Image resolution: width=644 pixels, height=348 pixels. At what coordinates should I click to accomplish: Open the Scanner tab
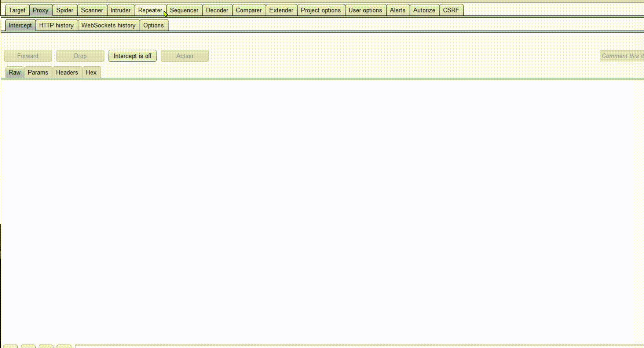92,10
